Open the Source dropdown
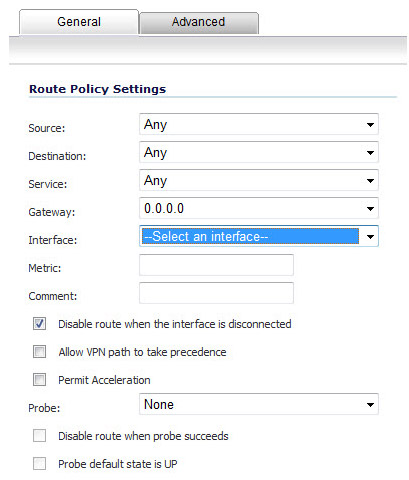 coord(259,124)
